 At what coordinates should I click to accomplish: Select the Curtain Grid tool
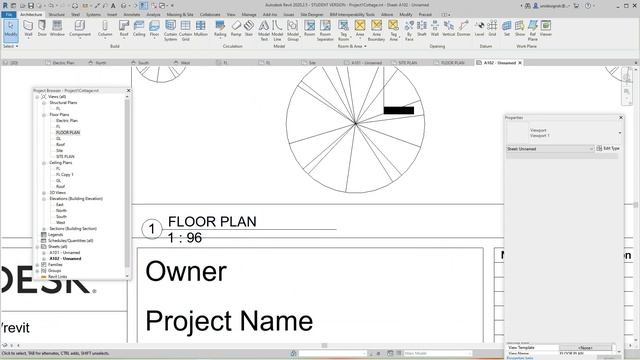click(185, 31)
